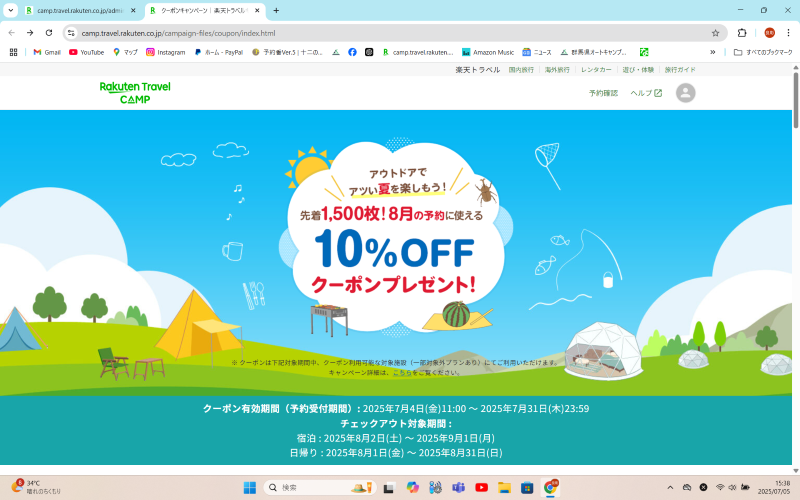Open the Facebook bookmark icon
The width and height of the screenshot is (800, 500).
coord(352,52)
